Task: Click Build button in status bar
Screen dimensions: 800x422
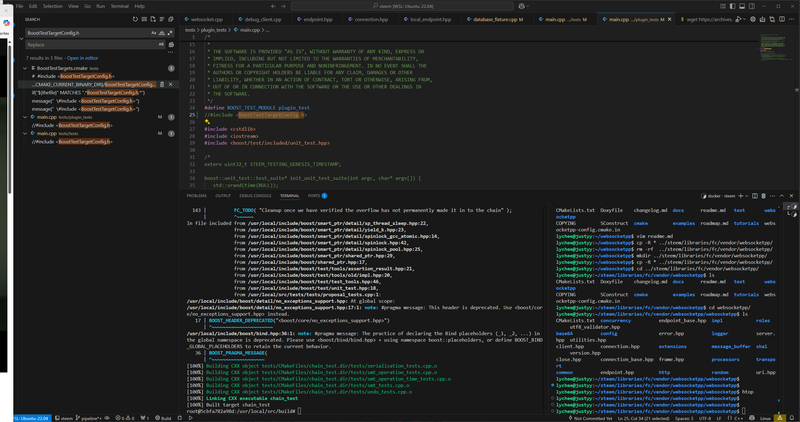Action: [163, 418]
